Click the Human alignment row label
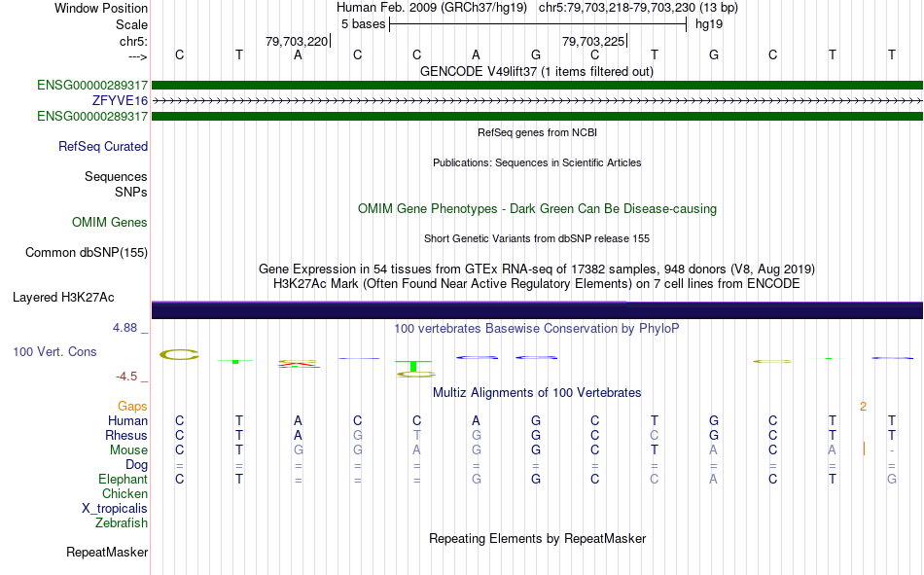The height and width of the screenshot is (575, 924). 127,420
